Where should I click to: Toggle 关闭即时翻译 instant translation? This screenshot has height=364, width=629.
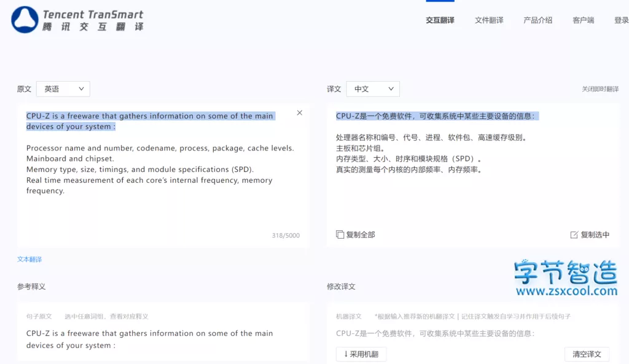point(600,89)
